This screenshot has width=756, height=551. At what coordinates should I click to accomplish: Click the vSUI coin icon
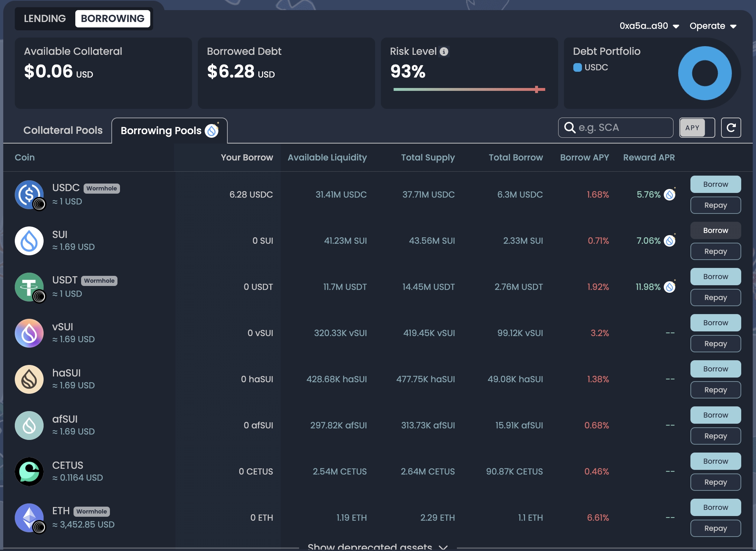coord(29,333)
